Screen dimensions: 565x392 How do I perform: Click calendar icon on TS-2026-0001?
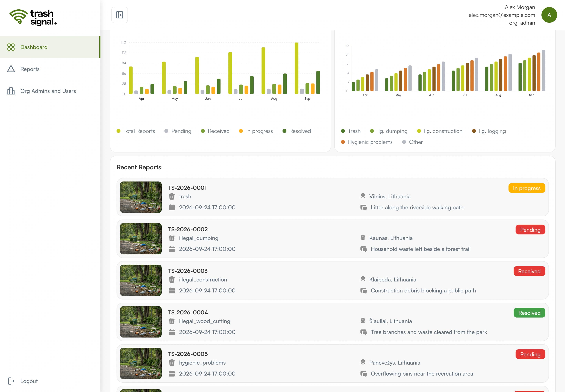[x=172, y=207]
